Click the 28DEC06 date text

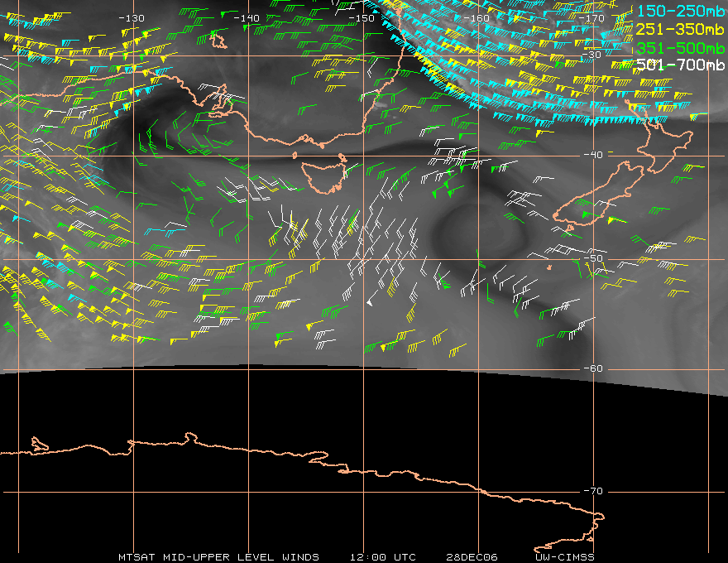[x=472, y=557]
